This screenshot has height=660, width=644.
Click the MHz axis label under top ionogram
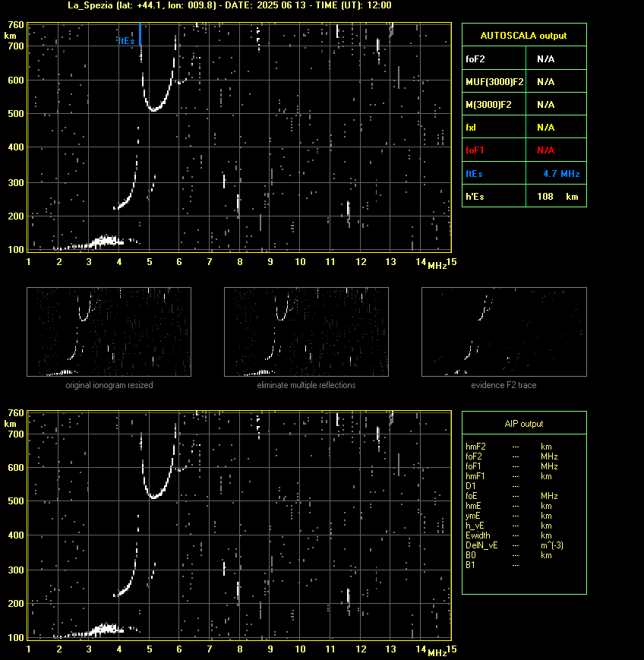(437, 266)
